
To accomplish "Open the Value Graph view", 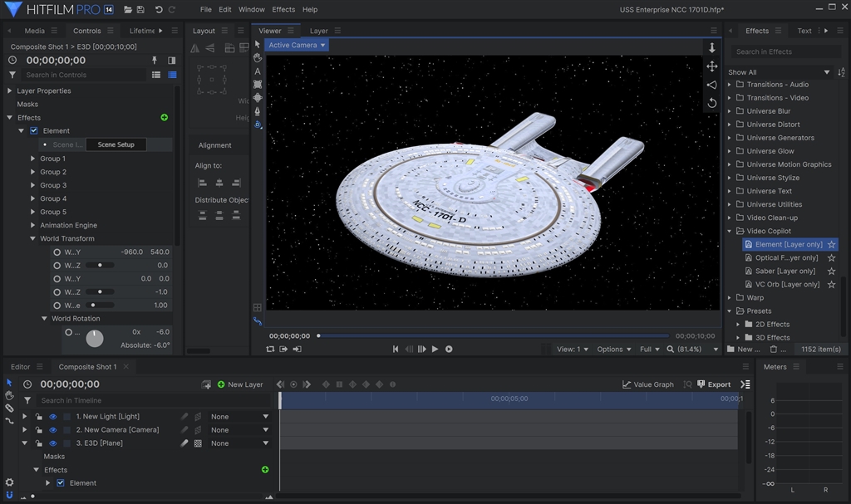I will pyautogui.click(x=648, y=384).
